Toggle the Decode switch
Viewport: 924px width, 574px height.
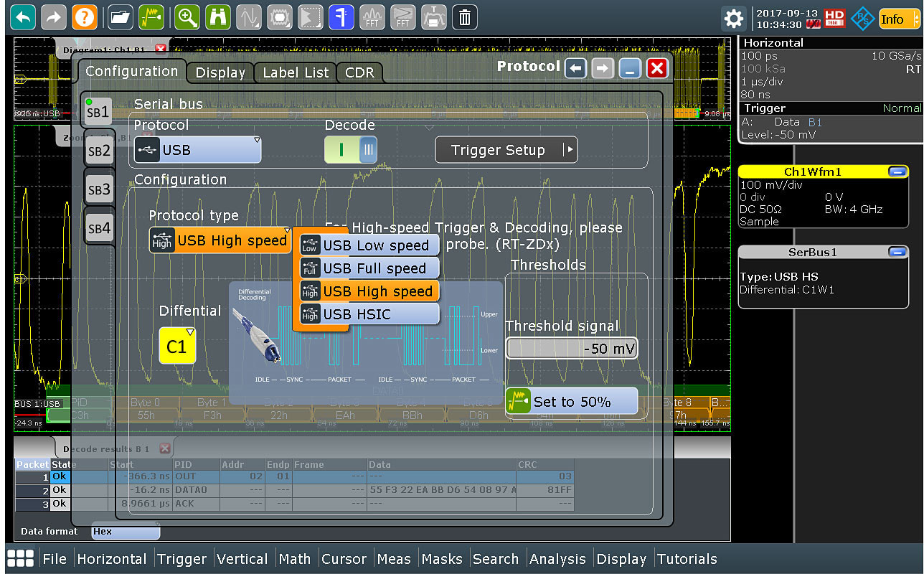350,149
